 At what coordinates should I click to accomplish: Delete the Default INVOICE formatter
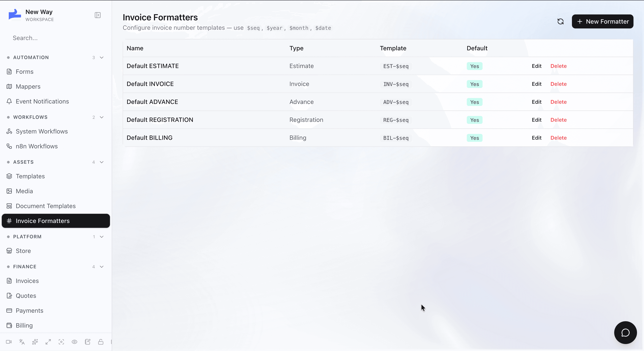click(x=559, y=84)
